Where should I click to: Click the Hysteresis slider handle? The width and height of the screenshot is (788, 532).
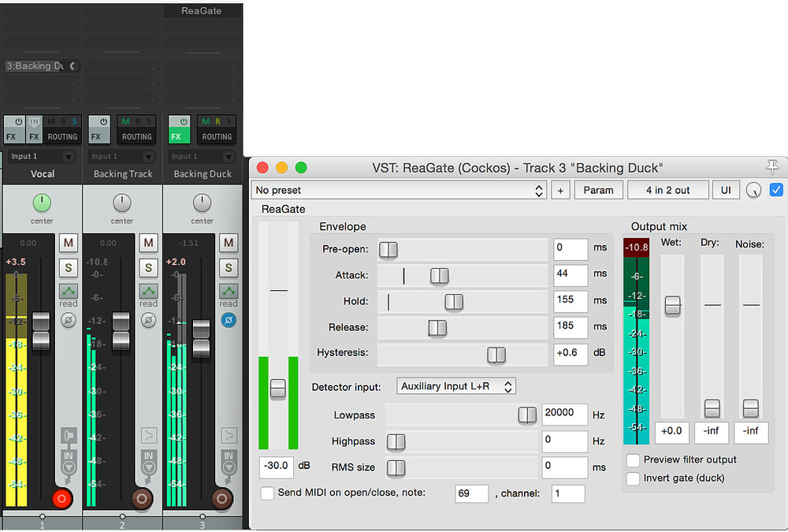[496, 355]
